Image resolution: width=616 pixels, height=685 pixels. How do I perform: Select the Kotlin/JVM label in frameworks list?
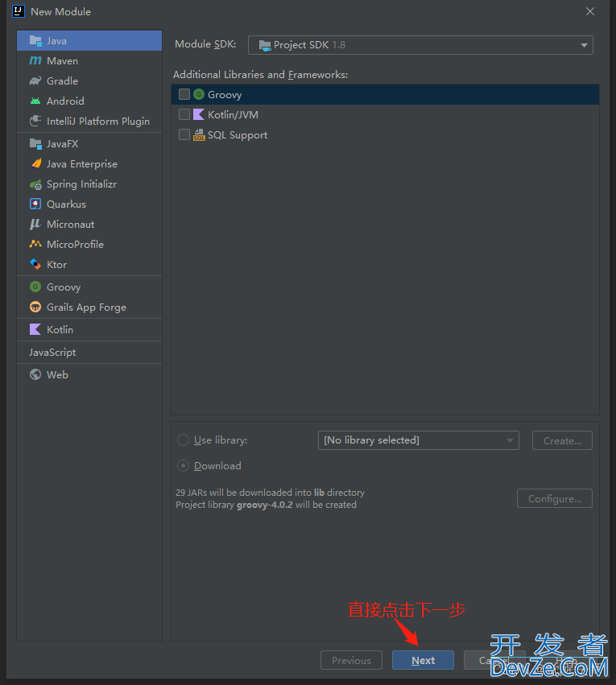coord(233,115)
